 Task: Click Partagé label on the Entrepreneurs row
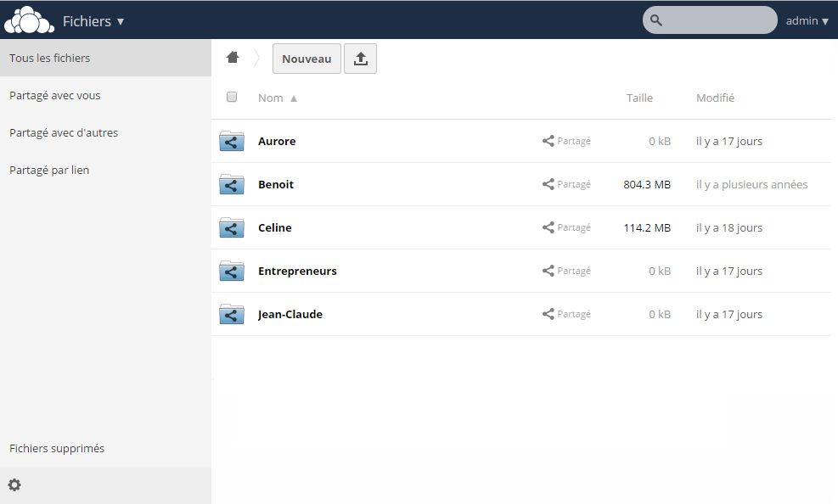tap(574, 271)
